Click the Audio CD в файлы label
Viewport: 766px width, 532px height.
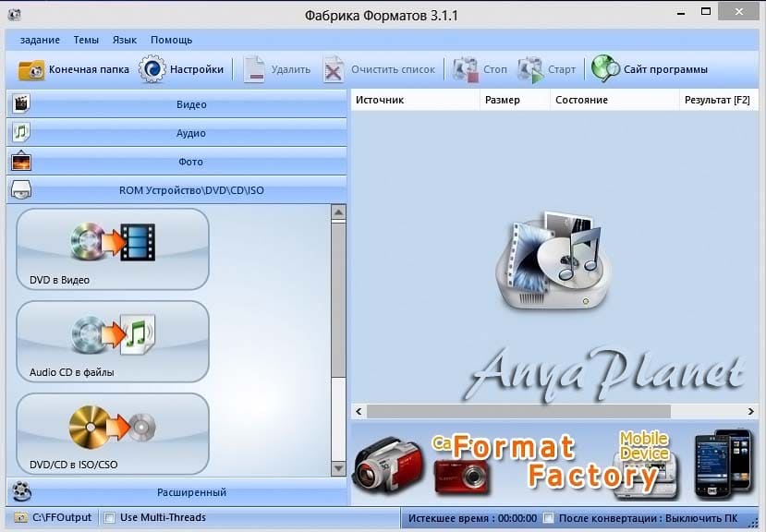pyautogui.click(x=72, y=372)
